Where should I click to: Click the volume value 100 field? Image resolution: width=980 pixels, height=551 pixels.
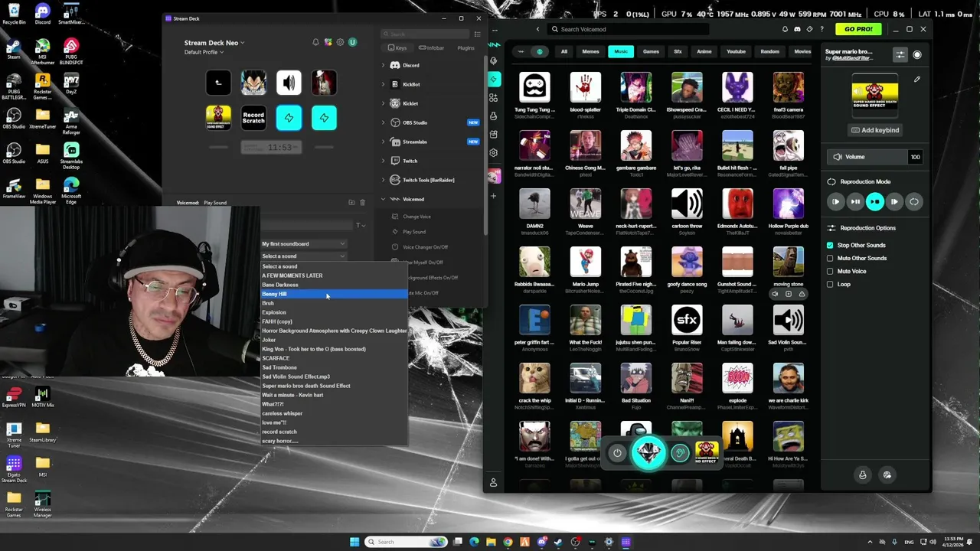[x=915, y=157]
